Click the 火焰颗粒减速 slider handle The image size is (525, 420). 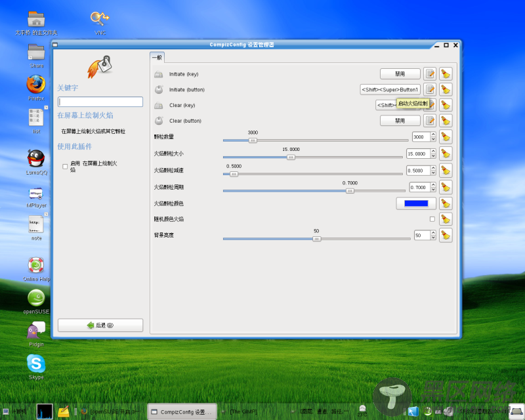(234, 174)
